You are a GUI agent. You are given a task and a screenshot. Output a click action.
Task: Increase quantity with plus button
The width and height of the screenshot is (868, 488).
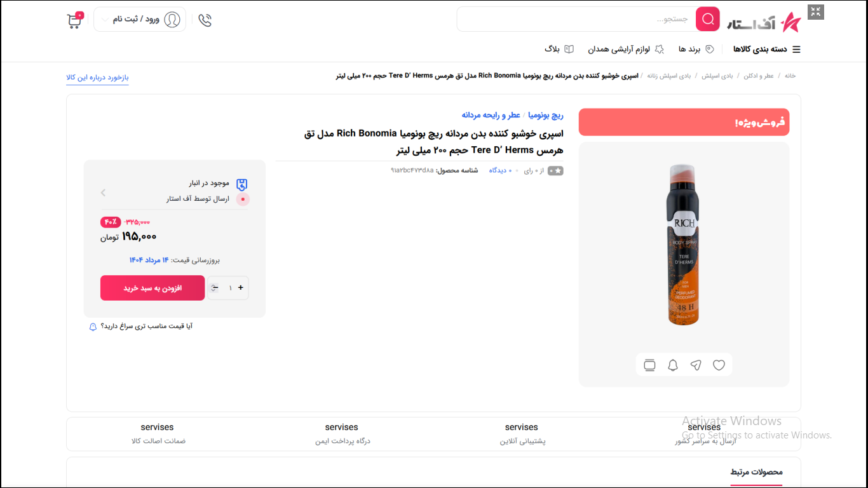[x=241, y=288]
